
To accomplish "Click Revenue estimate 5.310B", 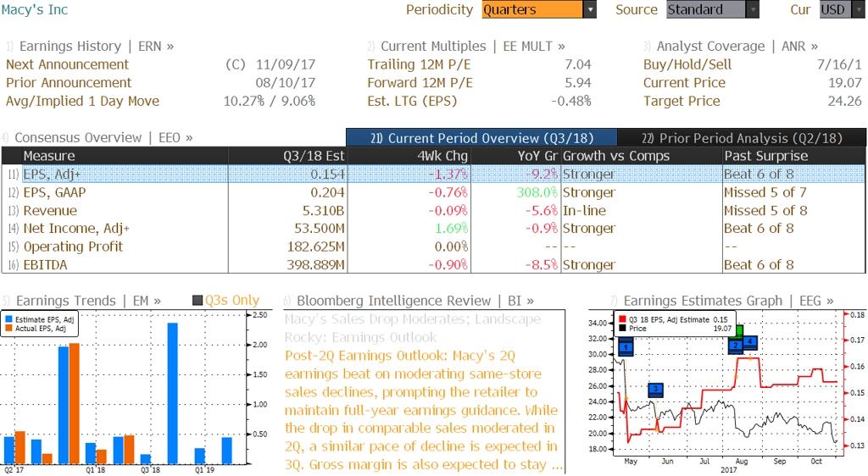I will click(323, 211).
